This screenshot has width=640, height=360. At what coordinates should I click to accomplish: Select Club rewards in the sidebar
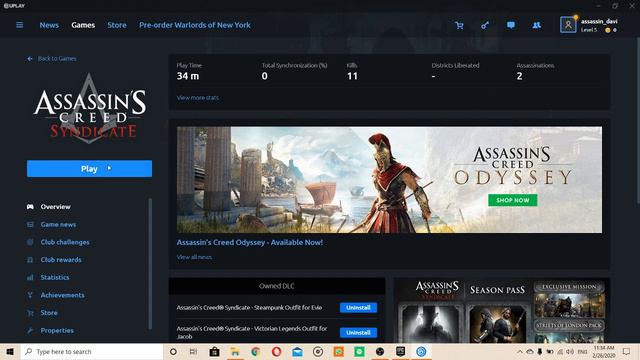pos(61,260)
